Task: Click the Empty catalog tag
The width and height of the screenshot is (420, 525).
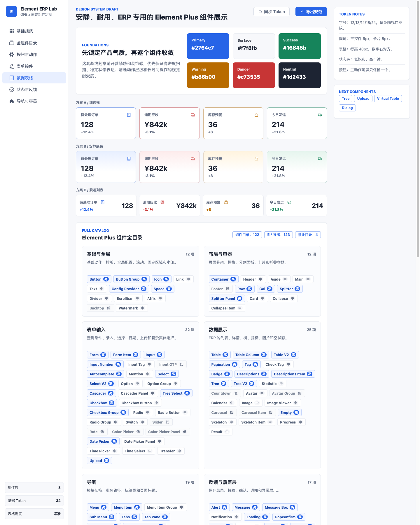Action: (290, 412)
